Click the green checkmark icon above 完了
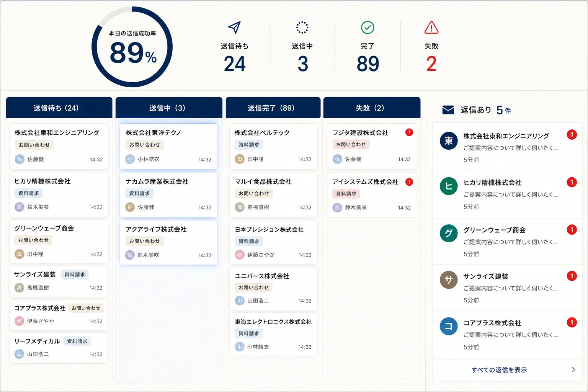The height and width of the screenshot is (392, 588). [367, 28]
